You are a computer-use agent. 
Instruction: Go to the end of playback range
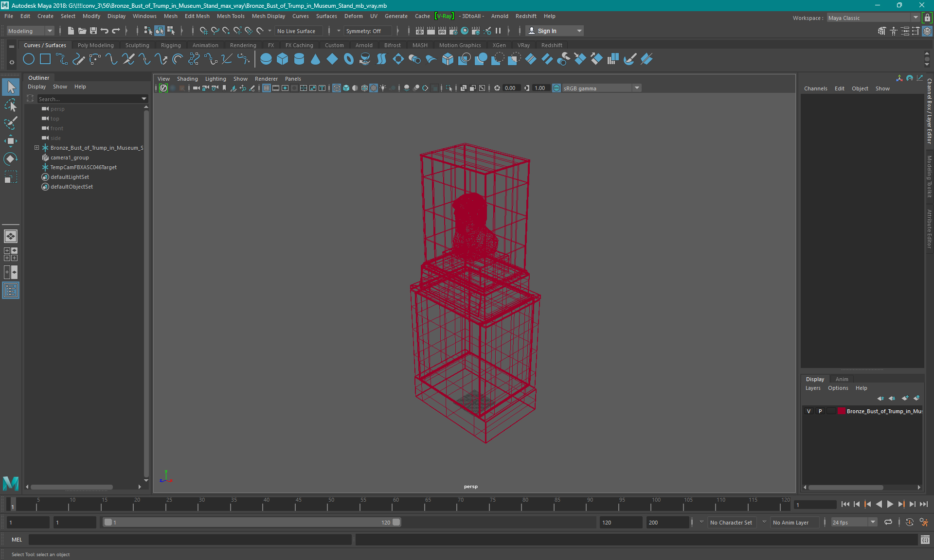(924, 504)
